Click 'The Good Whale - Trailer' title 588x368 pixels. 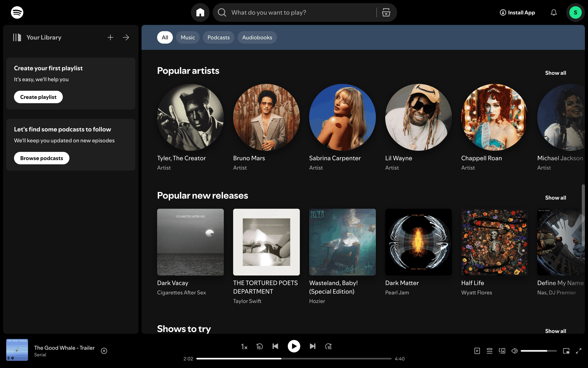[x=64, y=348]
